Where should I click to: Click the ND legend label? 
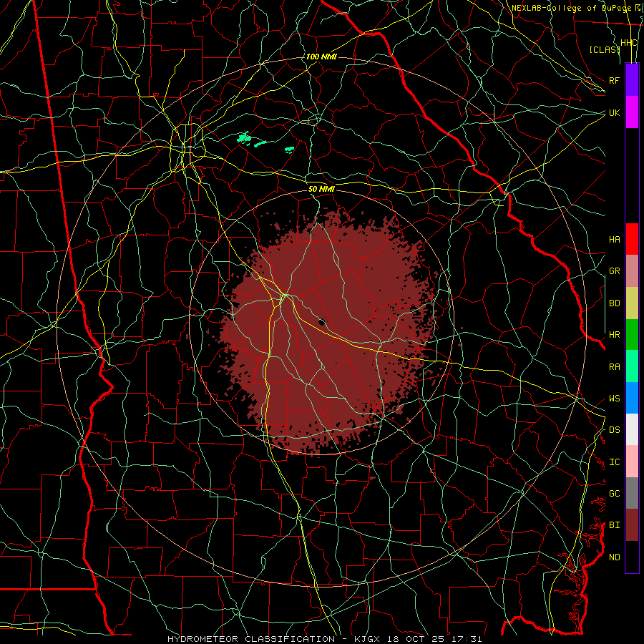click(x=614, y=557)
